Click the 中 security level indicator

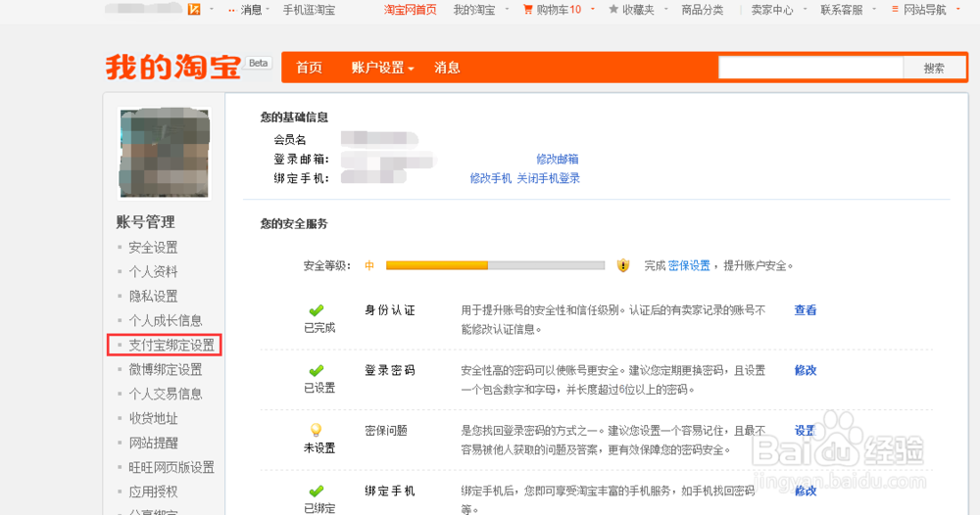coord(369,266)
